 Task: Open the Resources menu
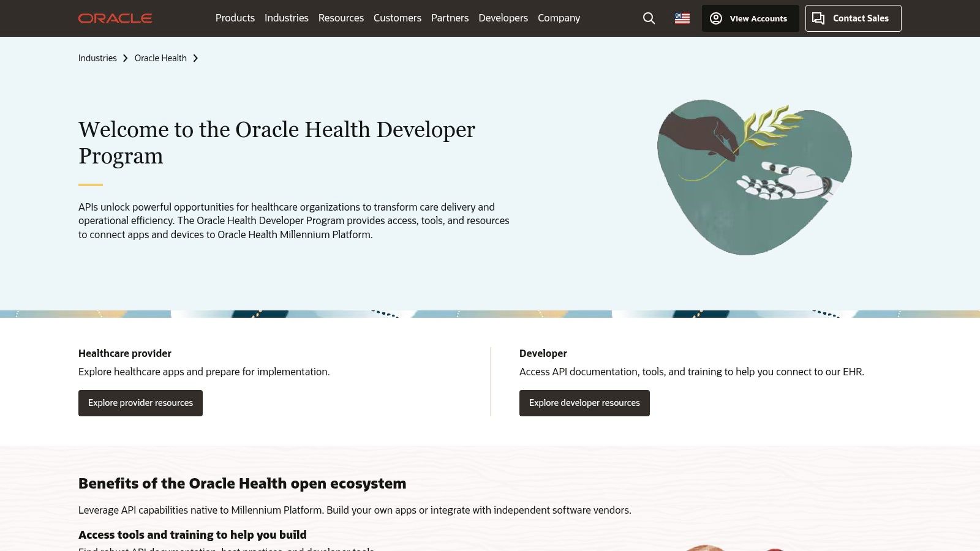click(x=341, y=18)
